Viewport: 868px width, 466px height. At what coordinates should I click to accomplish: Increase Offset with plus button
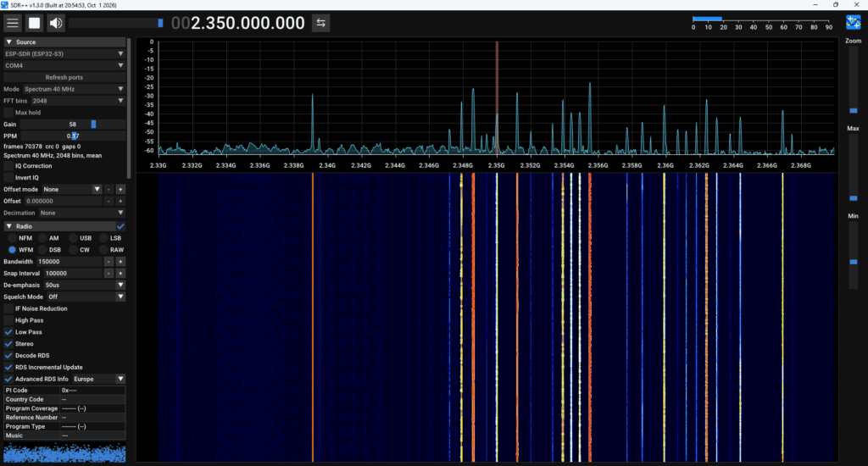pos(120,201)
